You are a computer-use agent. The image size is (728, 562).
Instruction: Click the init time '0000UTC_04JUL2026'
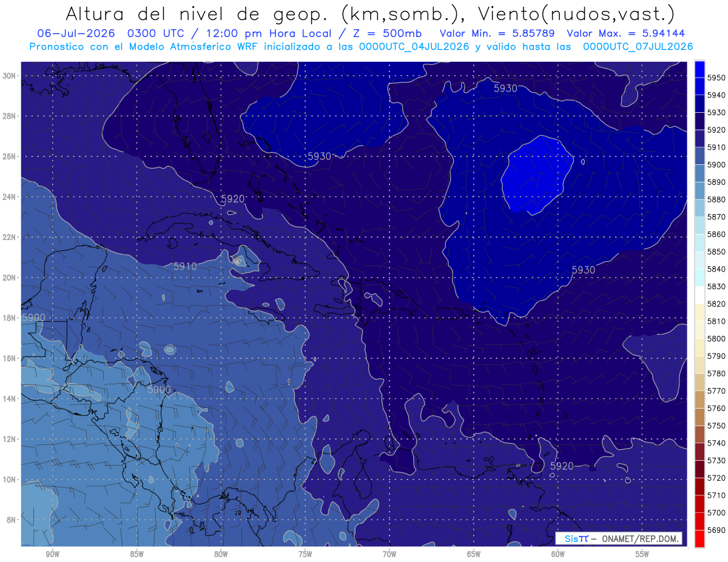tap(414, 46)
